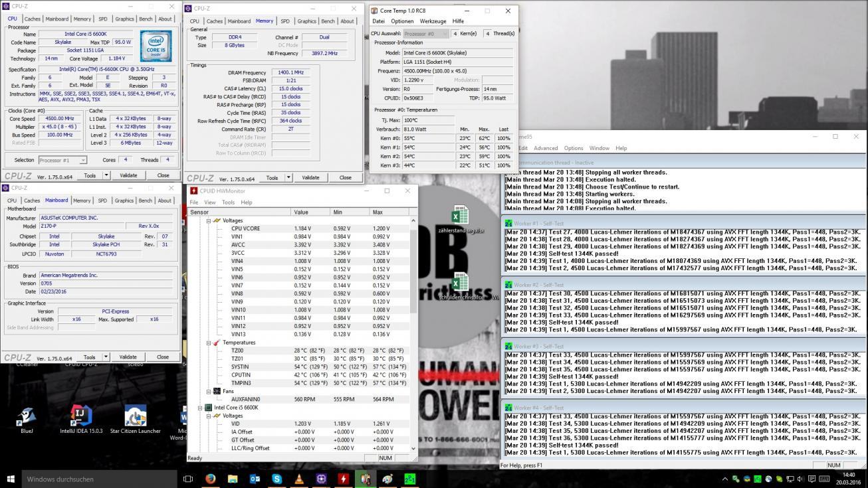Click Validate in CPU-Z Memory window
This screenshot has height=488, width=868.
point(310,178)
